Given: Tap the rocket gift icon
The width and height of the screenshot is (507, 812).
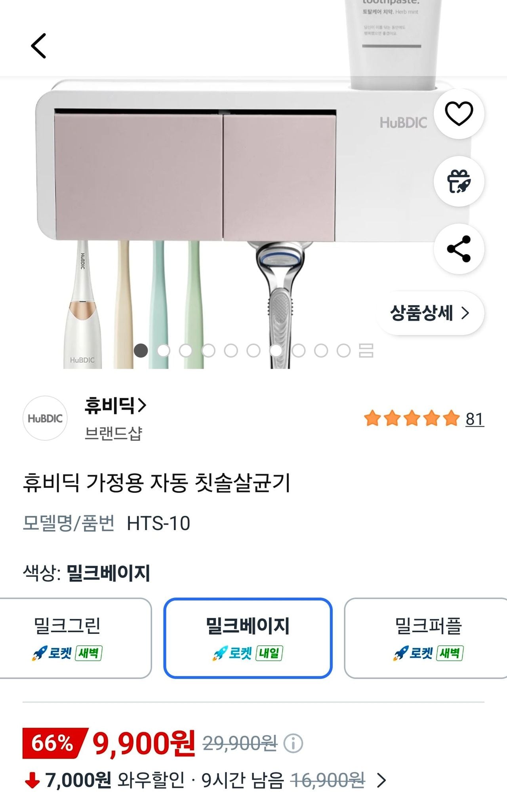Looking at the screenshot, I should click(x=459, y=181).
